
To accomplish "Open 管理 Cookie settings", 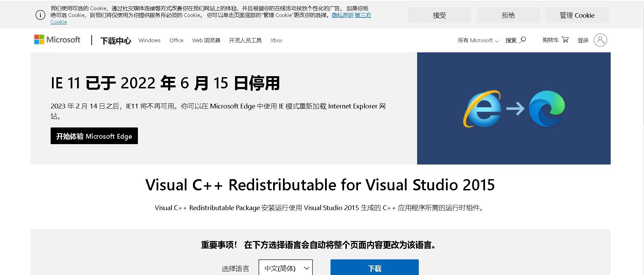I will click(577, 15).
